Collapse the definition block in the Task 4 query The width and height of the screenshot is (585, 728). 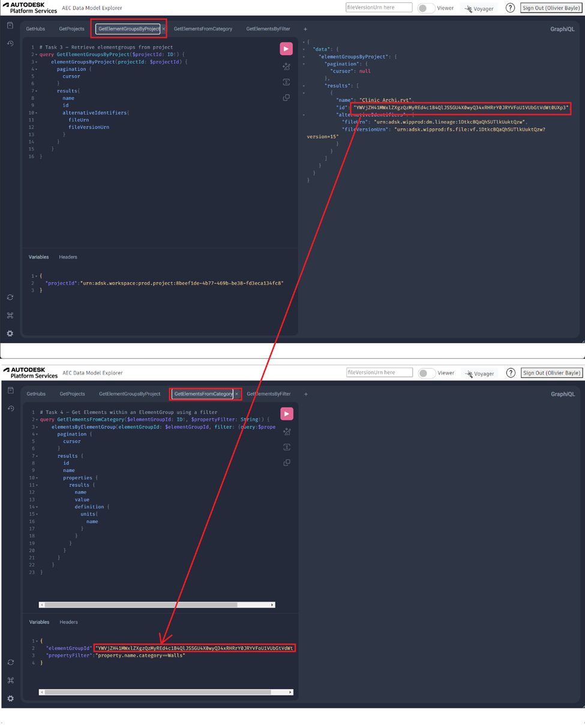tap(37, 507)
